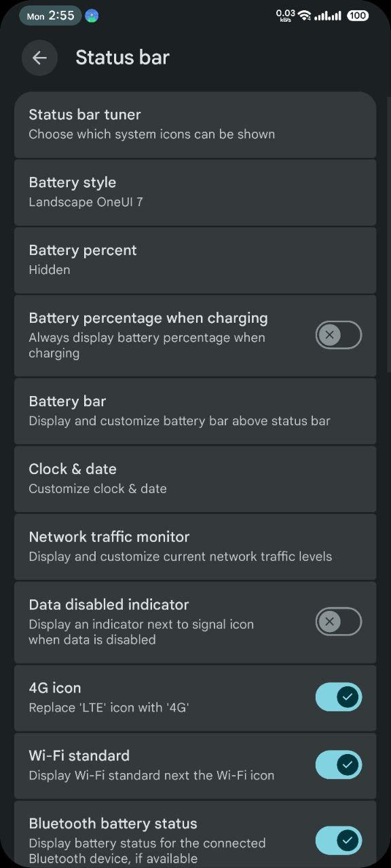The width and height of the screenshot is (391, 868).
Task: Tap the battery icon in status bar
Action: [x=357, y=15]
